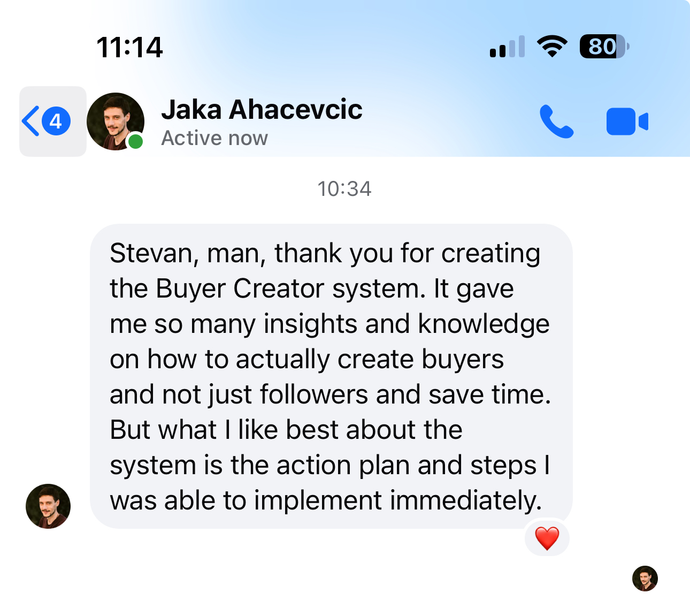Image resolution: width=690 pixels, height=616 pixels.
Task: Tap the 11:14 clock in the status bar
Action: pyautogui.click(x=129, y=47)
